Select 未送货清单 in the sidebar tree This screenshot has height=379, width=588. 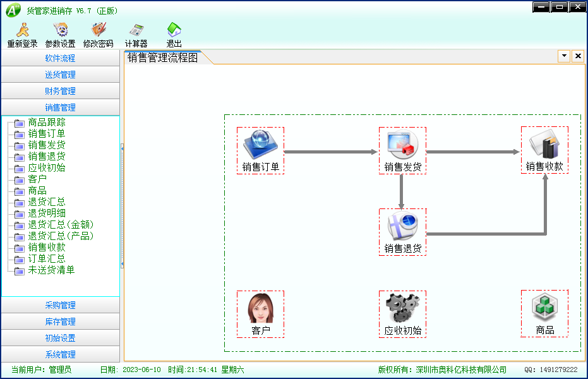(51, 270)
